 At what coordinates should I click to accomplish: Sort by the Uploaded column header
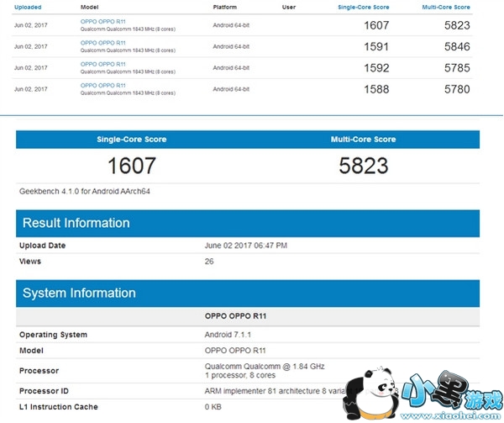pos(28,7)
